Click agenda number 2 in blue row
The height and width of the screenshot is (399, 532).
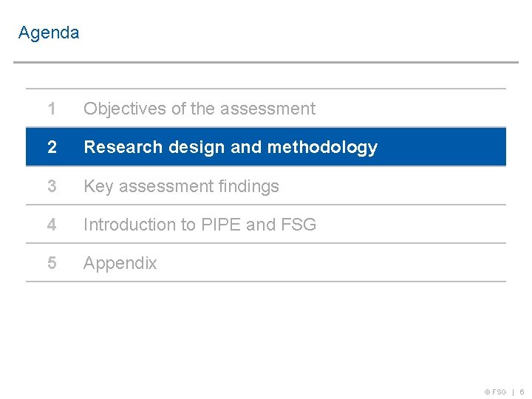pyautogui.click(x=52, y=147)
